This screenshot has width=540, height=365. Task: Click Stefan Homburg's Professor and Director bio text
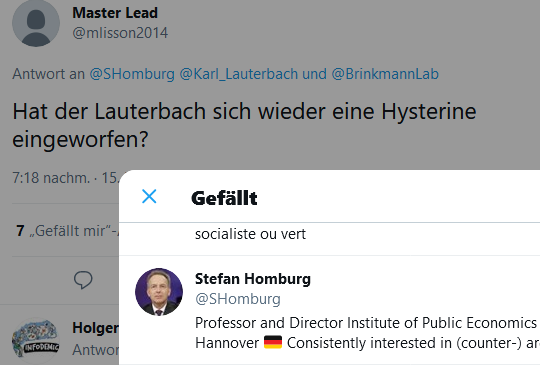coord(367,333)
